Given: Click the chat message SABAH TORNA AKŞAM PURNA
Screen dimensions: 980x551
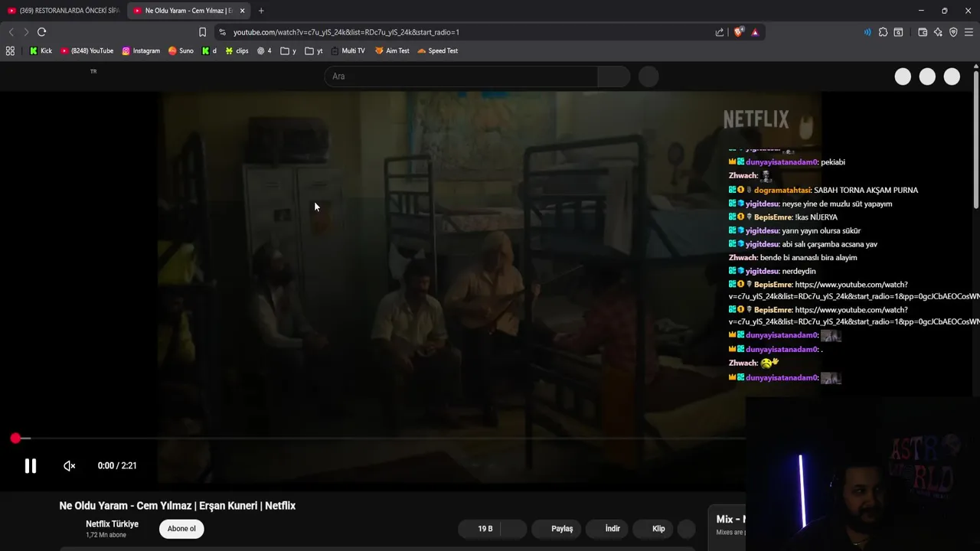Looking at the screenshot, I should click(866, 191).
